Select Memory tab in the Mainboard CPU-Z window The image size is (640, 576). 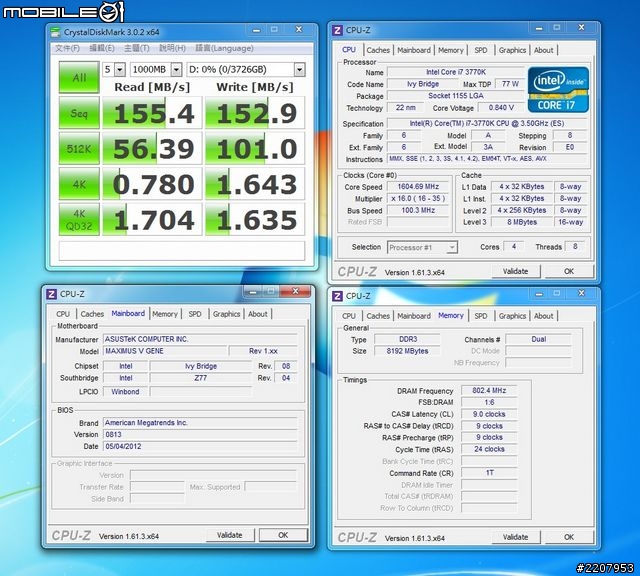pos(165,314)
